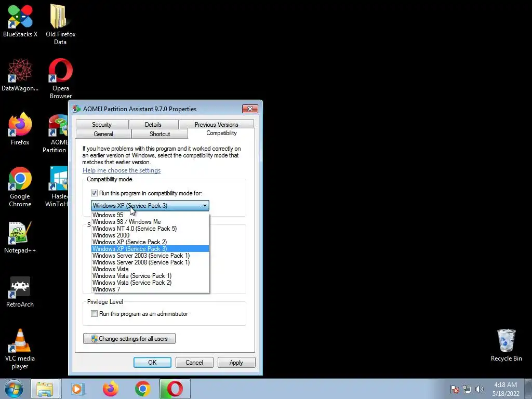Select Hasleo WinToHDD desktop icon
Screen dimensions: 532x399
tap(57, 187)
